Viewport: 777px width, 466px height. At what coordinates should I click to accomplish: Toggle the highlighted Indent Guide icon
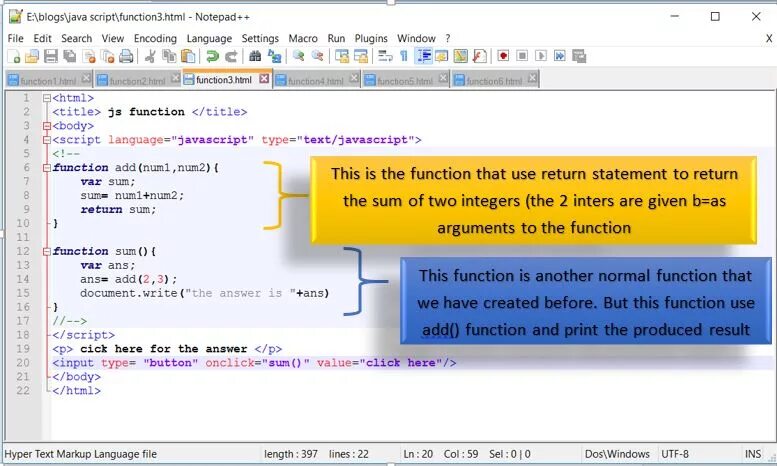(x=423, y=57)
